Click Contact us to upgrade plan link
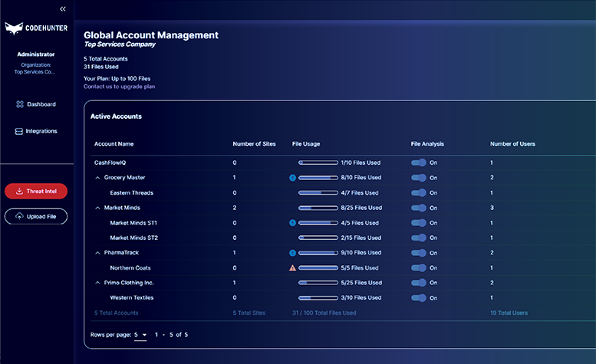This screenshot has height=364, width=596. [120, 87]
